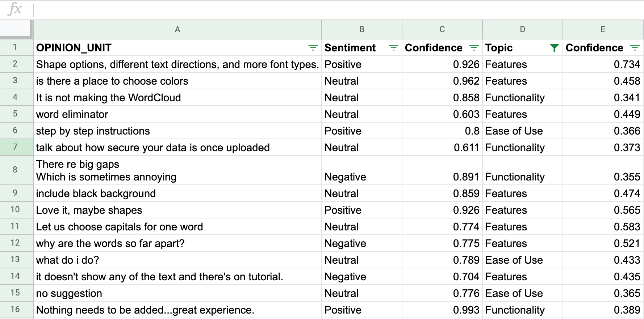The width and height of the screenshot is (644, 319).
Task: Click inside the formula bar input
Action: coord(326,10)
